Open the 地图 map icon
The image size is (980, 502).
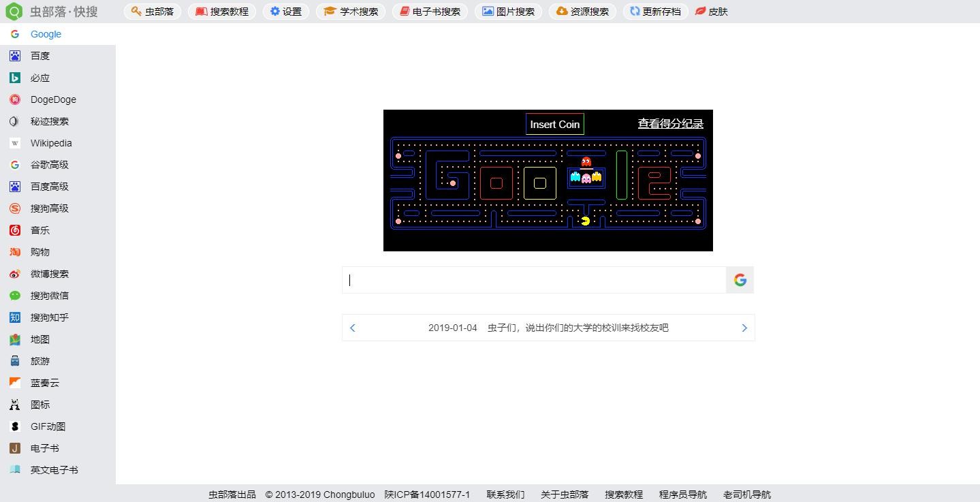15,339
